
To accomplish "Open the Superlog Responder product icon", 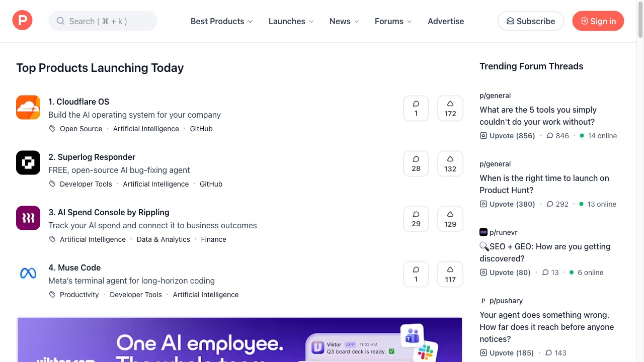I will [x=28, y=162].
